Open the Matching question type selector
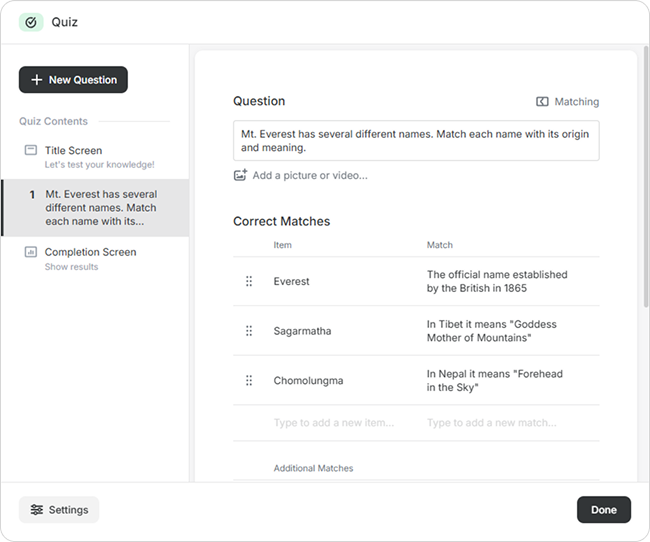Screen dimensions: 650x542 coord(568,101)
